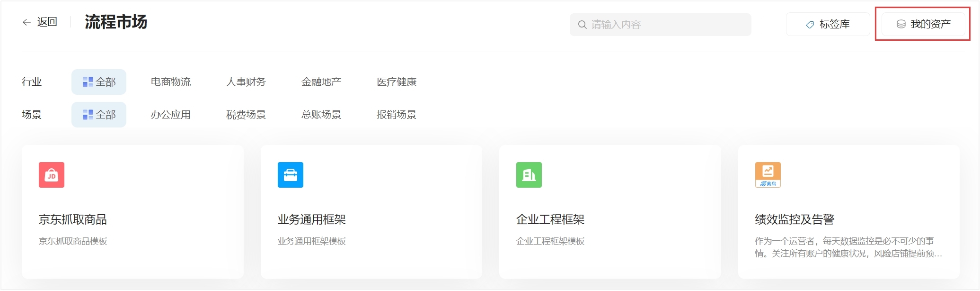The height and width of the screenshot is (291, 980).
Task: Select 全部 in the 场景 filter row
Action: click(x=99, y=115)
